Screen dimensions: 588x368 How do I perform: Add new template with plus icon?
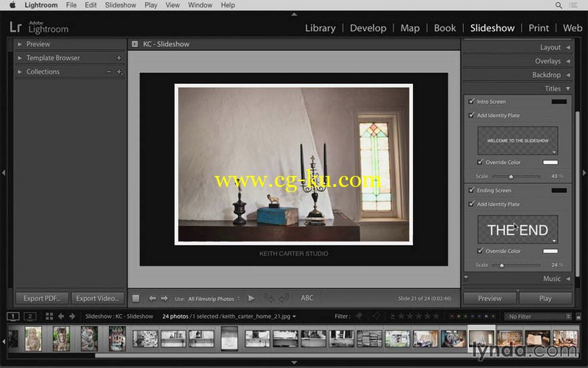[119, 58]
